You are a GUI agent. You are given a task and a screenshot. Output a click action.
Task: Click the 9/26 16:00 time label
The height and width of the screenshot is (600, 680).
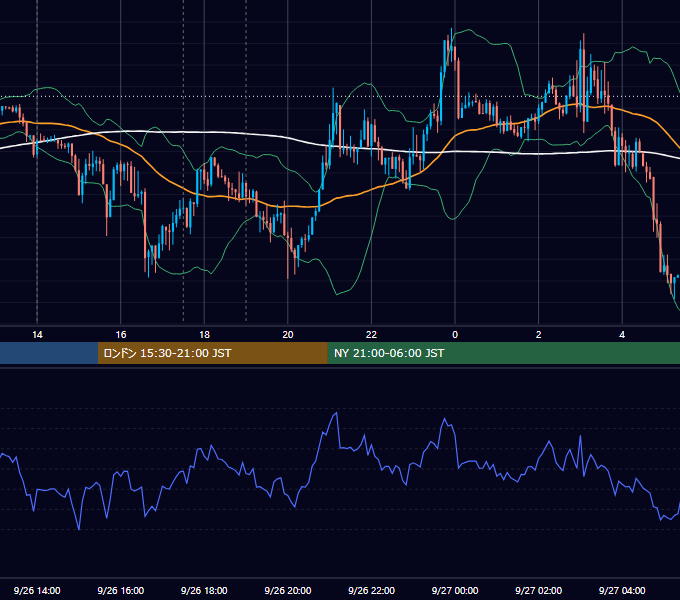pos(121,590)
